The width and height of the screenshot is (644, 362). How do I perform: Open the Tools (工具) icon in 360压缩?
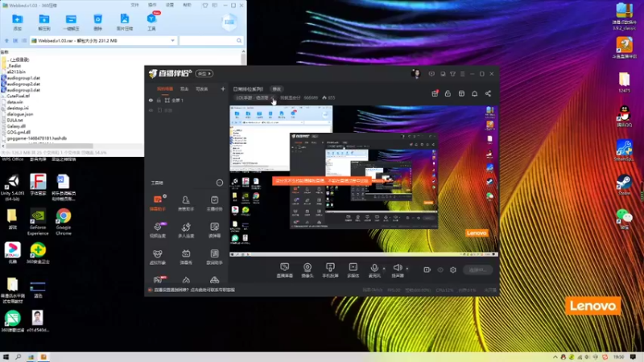tap(151, 23)
